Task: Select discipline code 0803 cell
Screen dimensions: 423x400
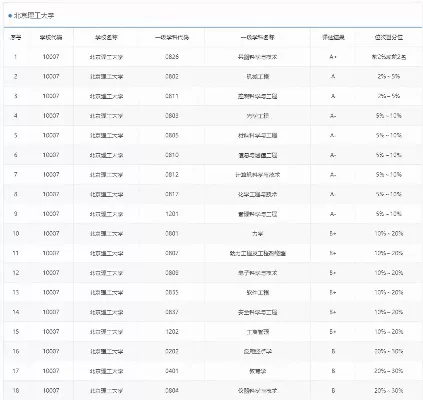Action: [172, 116]
